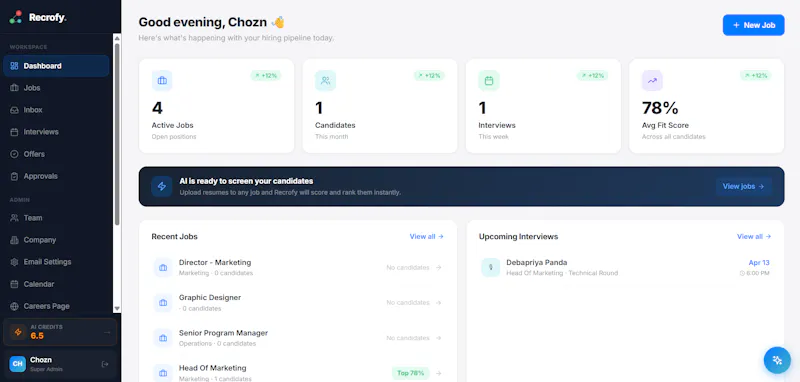Click the sidebar scrollbar up arrow
The width and height of the screenshot is (800, 382).
pos(117,38)
